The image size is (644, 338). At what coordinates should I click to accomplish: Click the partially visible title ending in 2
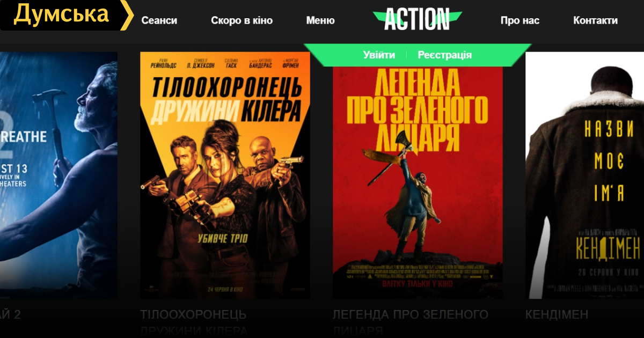pyautogui.click(x=10, y=314)
